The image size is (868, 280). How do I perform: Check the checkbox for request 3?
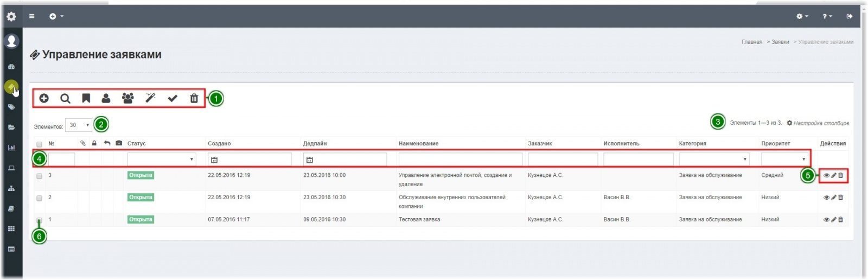(39, 176)
